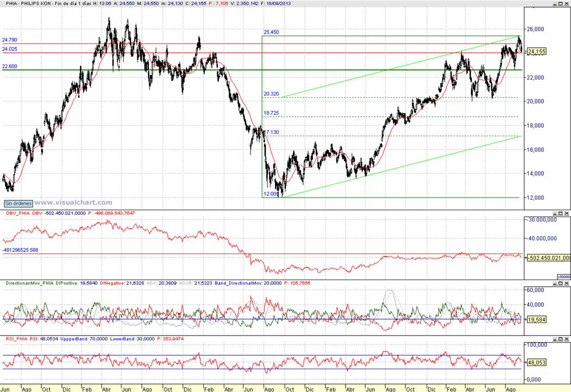Viewport: 571px width, 392px height.
Task: Click the 22.600 support level label
Action: pyautogui.click(x=9, y=66)
